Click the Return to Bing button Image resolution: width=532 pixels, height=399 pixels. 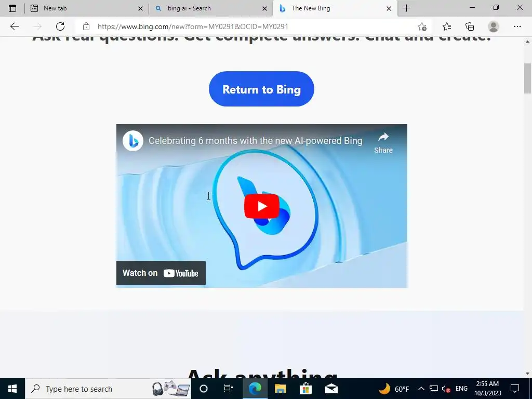[261, 89]
